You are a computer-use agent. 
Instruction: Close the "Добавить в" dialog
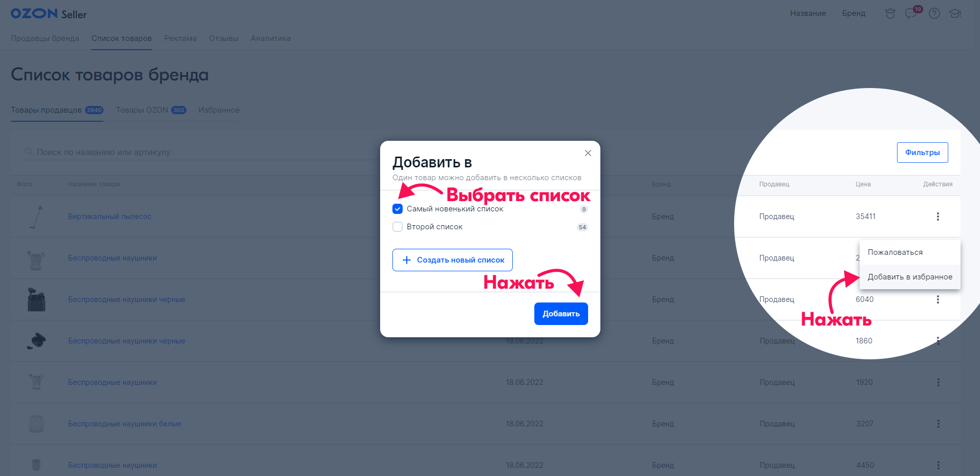[x=588, y=153]
